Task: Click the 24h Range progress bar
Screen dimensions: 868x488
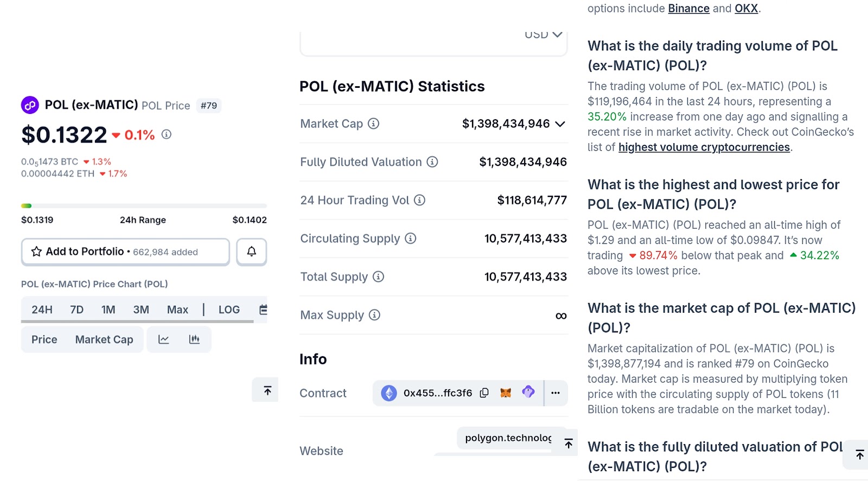Action: tap(144, 206)
